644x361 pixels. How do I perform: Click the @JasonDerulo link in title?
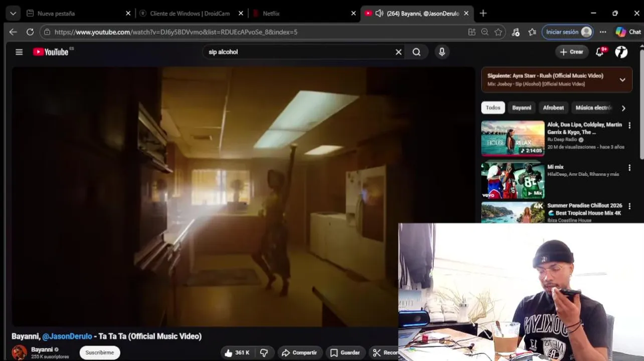(67, 336)
